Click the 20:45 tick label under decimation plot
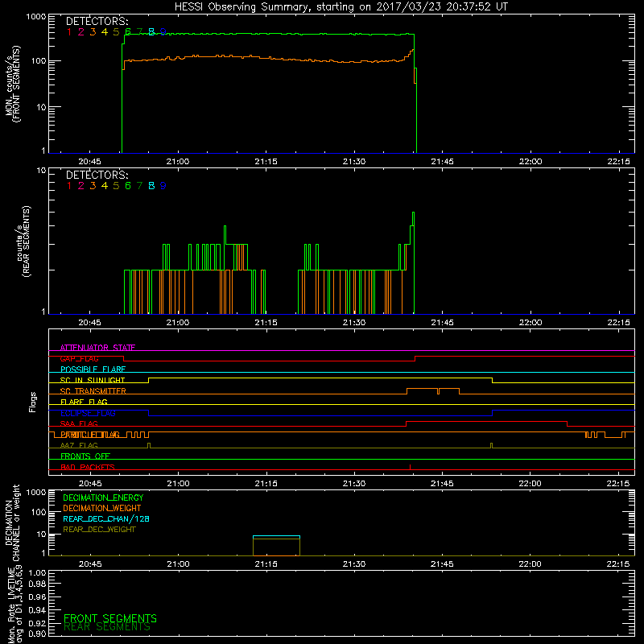 (x=90, y=564)
